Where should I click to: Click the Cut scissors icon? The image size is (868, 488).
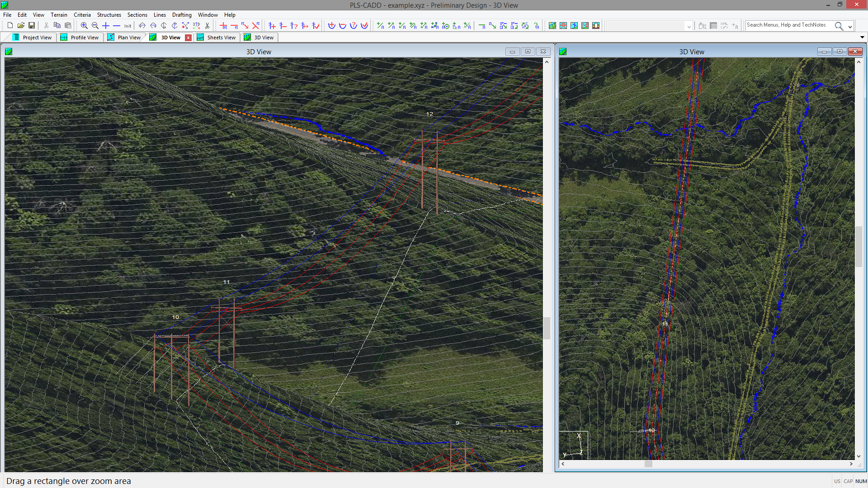[x=46, y=26]
